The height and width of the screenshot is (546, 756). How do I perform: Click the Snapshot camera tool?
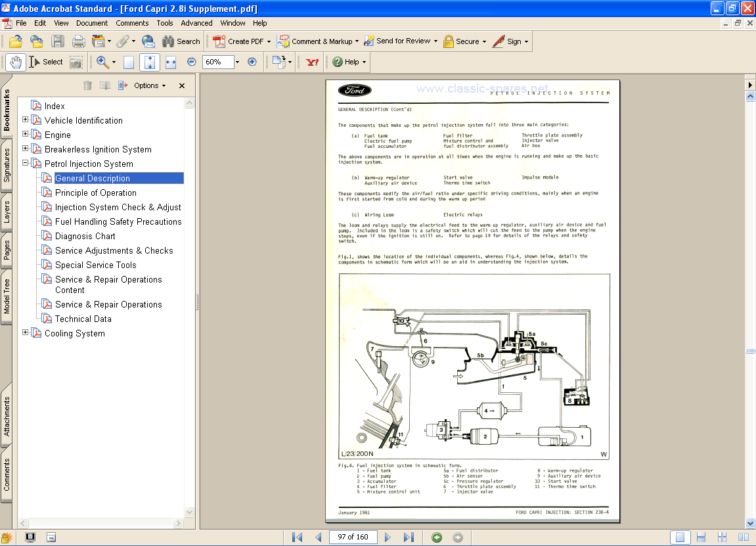(x=76, y=62)
